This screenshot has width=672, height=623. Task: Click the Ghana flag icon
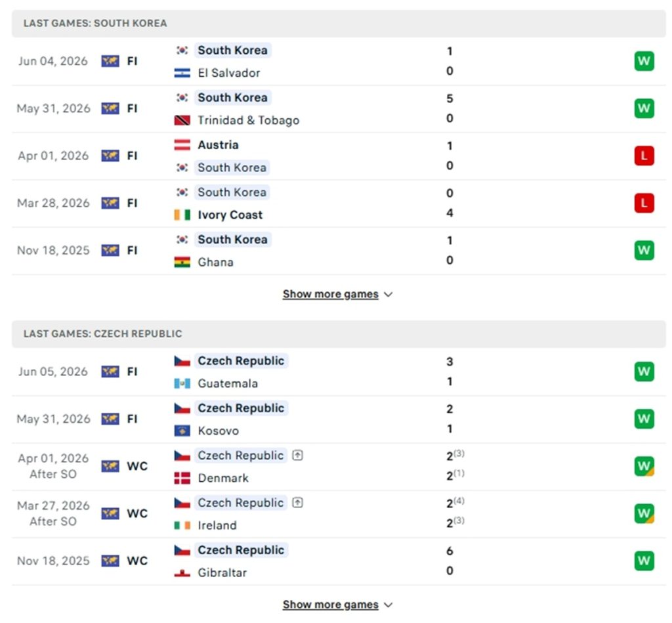[182, 262]
